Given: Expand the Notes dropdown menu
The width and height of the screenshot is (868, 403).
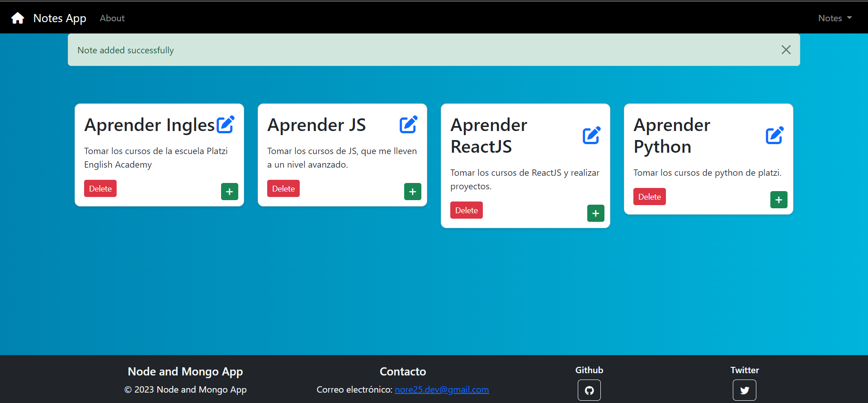Looking at the screenshot, I should 835,18.
